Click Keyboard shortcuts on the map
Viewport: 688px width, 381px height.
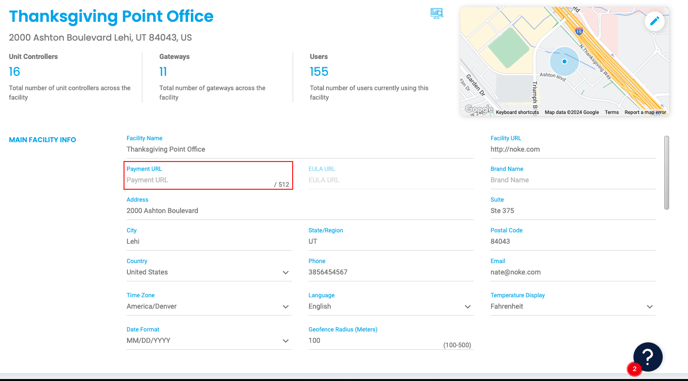point(517,112)
